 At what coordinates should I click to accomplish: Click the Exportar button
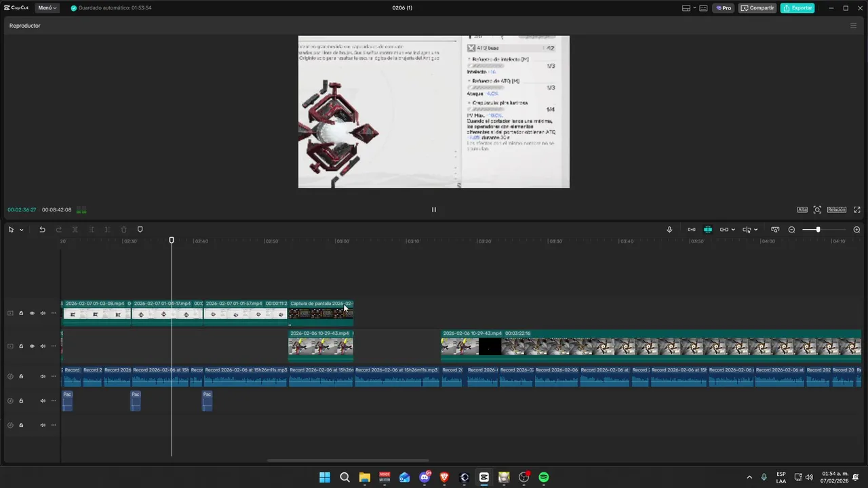[797, 8]
